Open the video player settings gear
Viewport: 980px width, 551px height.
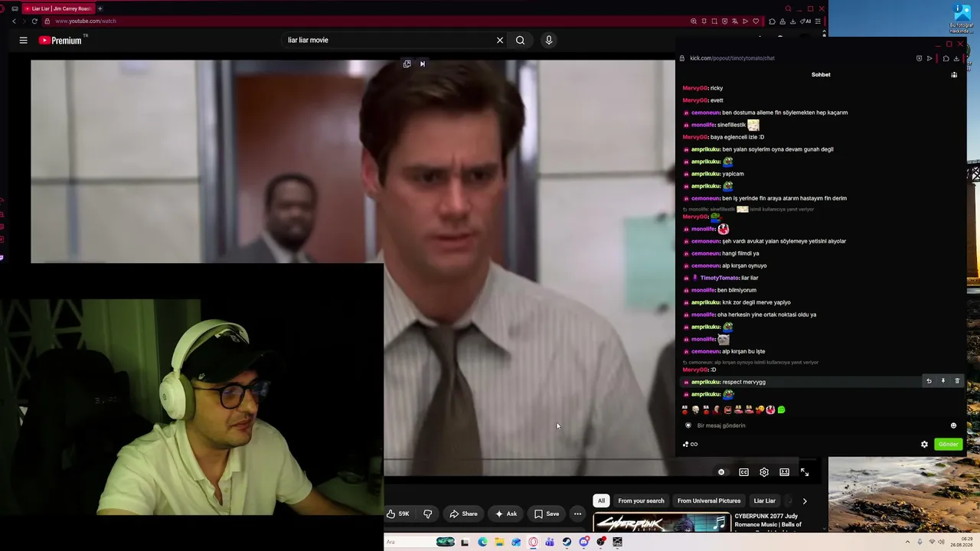click(764, 472)
